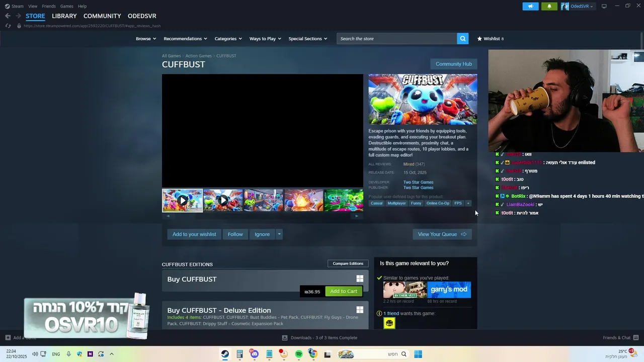Image resolution: width=644 pixels, height=362 pixels.
Task: Open Spotify from the taskbar
Action: (298, 354)
